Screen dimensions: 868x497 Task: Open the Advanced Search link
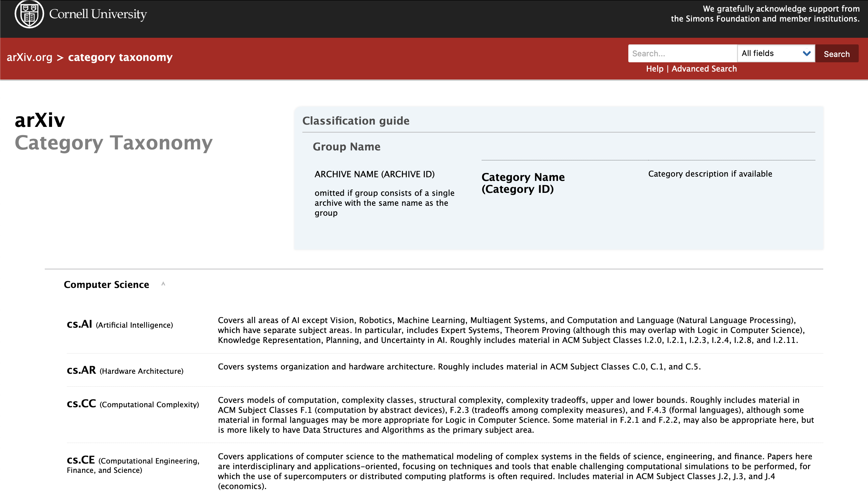pos(704,69)
